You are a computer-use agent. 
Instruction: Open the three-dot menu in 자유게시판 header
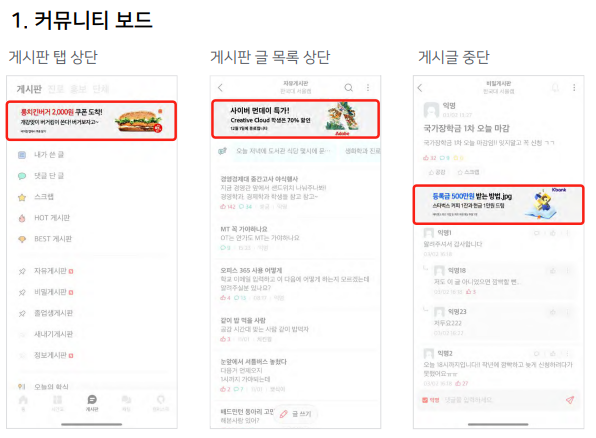368,88
